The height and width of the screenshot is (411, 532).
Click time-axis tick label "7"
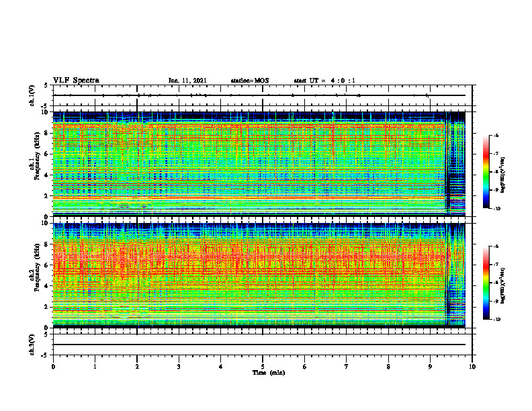click(347, 367)
